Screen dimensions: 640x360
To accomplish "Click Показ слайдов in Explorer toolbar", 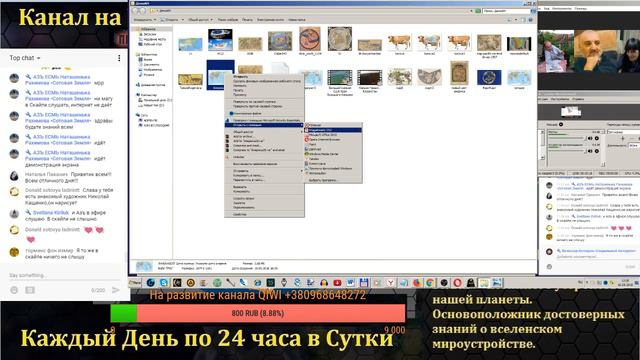I will 228,20.
